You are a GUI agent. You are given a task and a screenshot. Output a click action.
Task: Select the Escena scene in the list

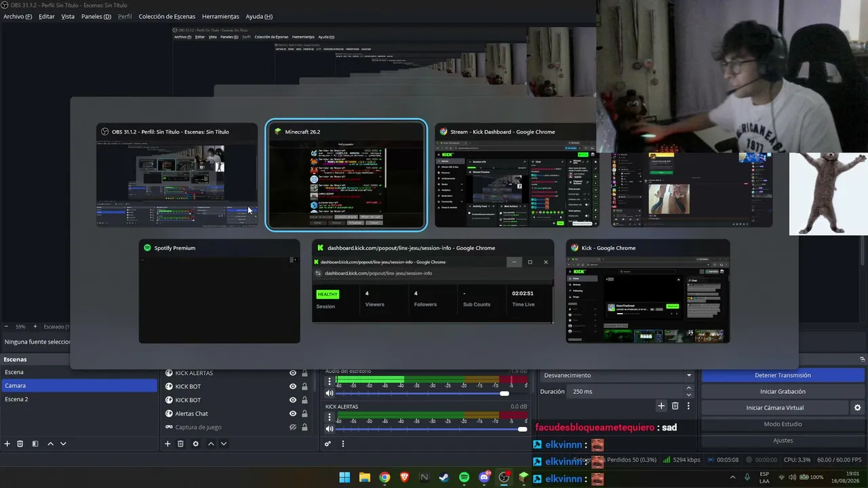[79, 372]
